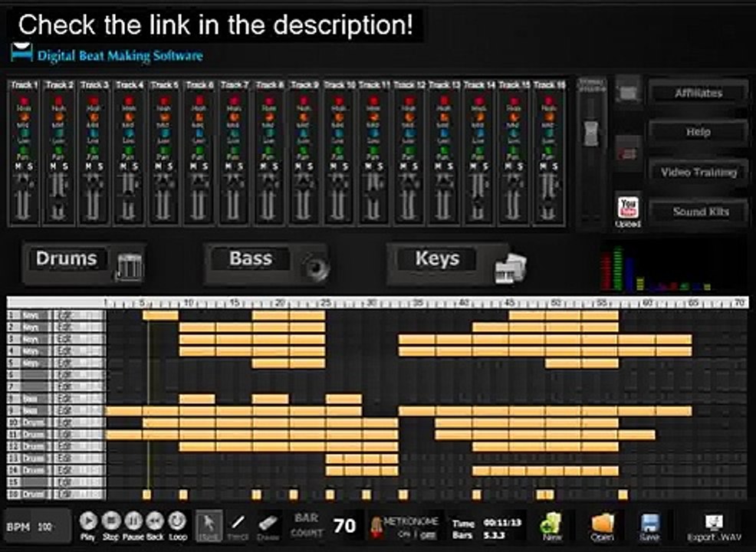Mute Track 1 in mixer

[x=19, y=166]
